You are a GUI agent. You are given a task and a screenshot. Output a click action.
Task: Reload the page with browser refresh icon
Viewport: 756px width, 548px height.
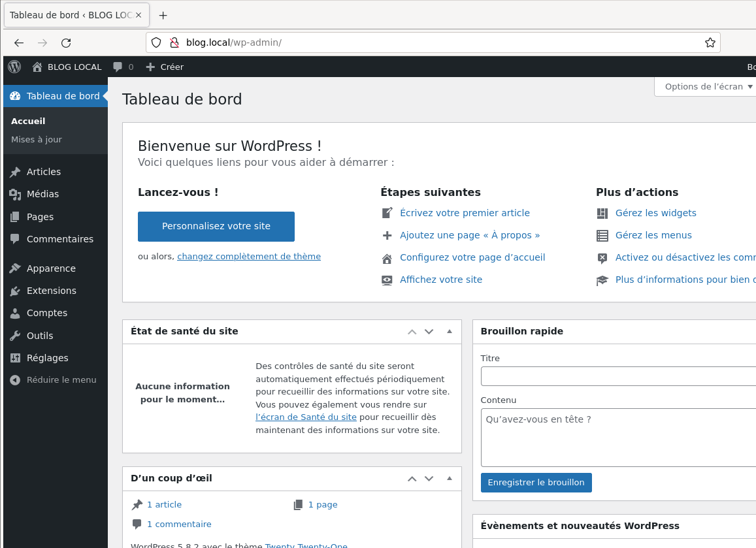click(x=66, y=43)
